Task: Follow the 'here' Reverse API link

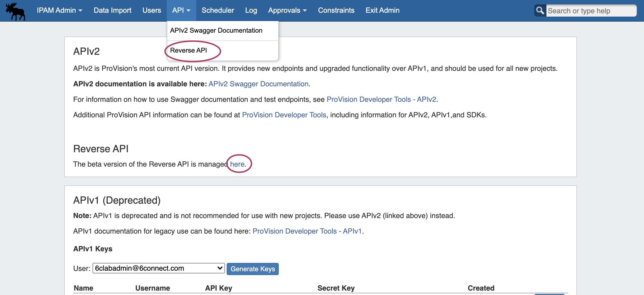Action: pos(237,164)
